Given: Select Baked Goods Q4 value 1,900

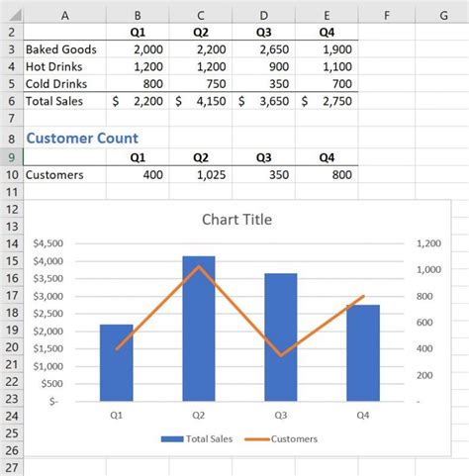Looking at the screenshot, I should (x=327, y=49).
